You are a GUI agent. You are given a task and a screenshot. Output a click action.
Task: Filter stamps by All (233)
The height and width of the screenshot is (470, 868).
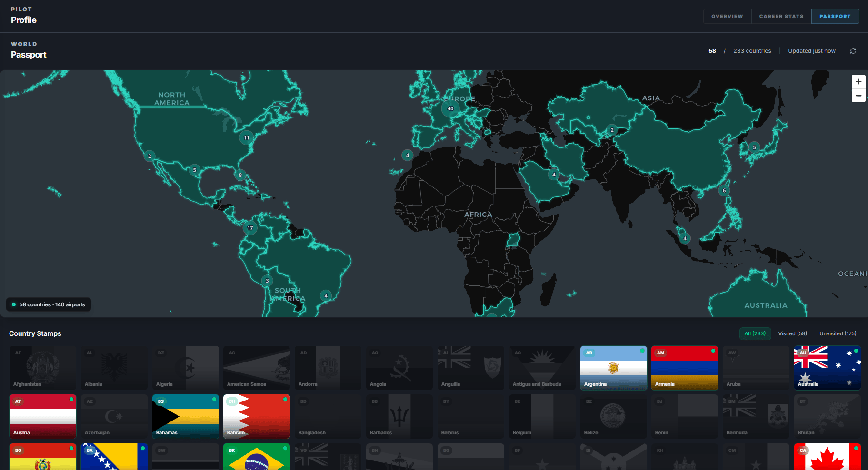[755, 333]
